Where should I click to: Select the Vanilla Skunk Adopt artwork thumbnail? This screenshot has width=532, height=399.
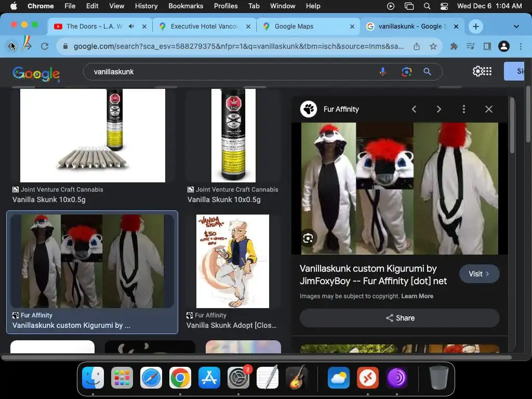(233, 261)
